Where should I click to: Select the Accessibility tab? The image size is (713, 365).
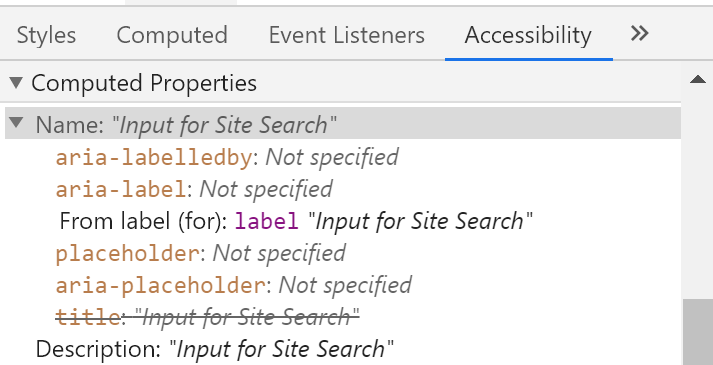click(528, 35)
